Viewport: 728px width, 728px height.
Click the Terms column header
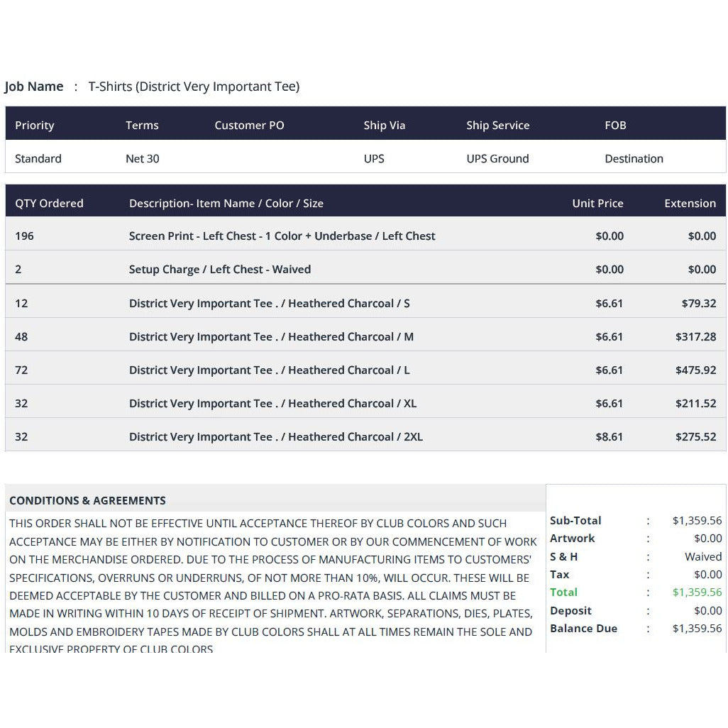142,126
